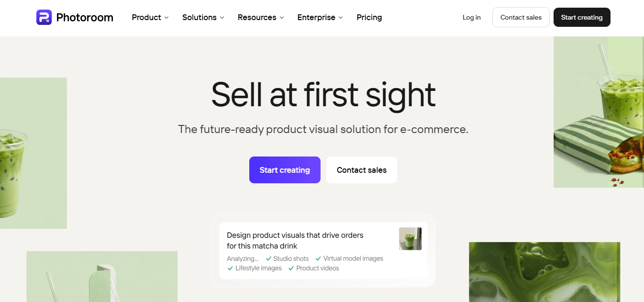This screenshot has width=644, height=302.
Task: Expand the Enterprise dropdown chevron
Action: coord(341,18)
